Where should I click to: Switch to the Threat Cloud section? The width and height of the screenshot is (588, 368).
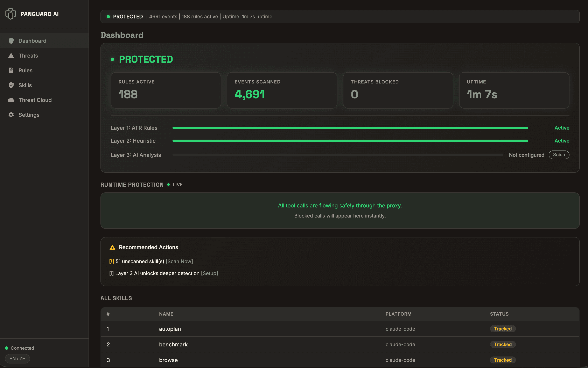pos(35,100)
